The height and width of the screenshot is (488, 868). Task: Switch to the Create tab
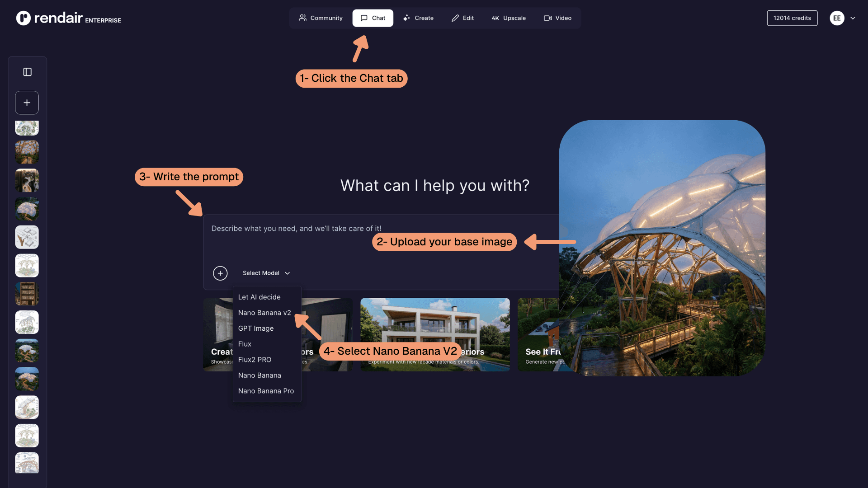point(418,18)
